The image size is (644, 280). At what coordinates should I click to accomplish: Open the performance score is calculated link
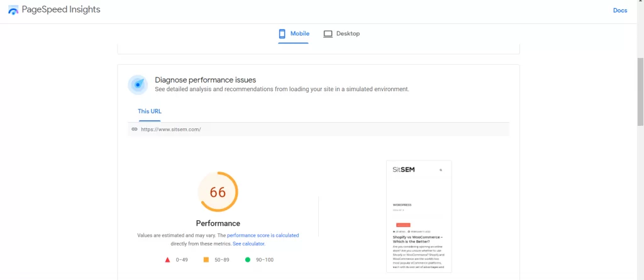(x=263, y=235)
